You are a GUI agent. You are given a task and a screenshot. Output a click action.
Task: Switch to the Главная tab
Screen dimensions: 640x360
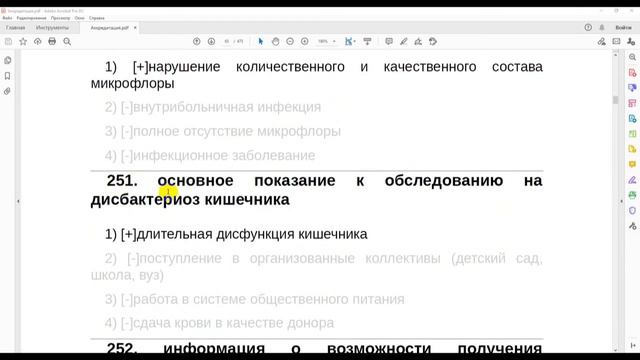click(16, 28)
